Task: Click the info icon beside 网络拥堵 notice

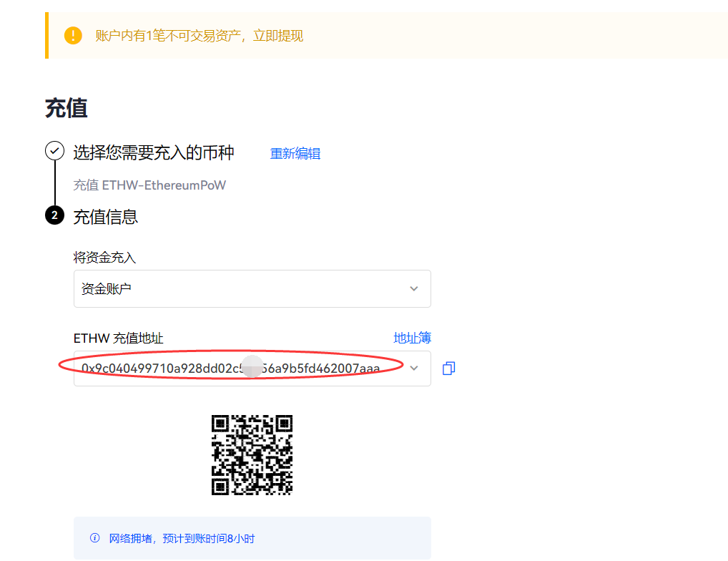Action: pos(94,538)
